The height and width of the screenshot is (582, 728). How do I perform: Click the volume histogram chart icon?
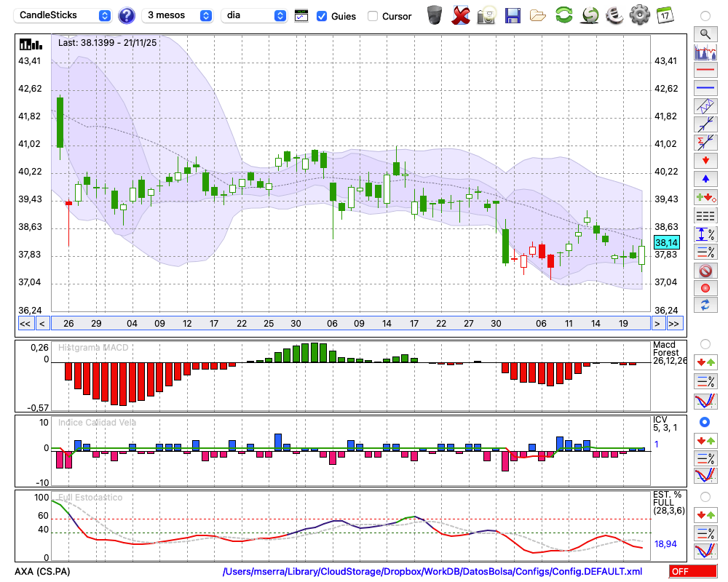[705, 52]
